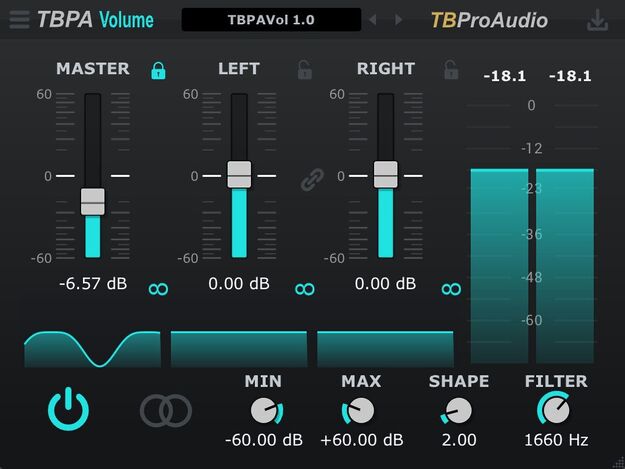
Task: Open the hamburger menu icon
Action: coord(19,20)
